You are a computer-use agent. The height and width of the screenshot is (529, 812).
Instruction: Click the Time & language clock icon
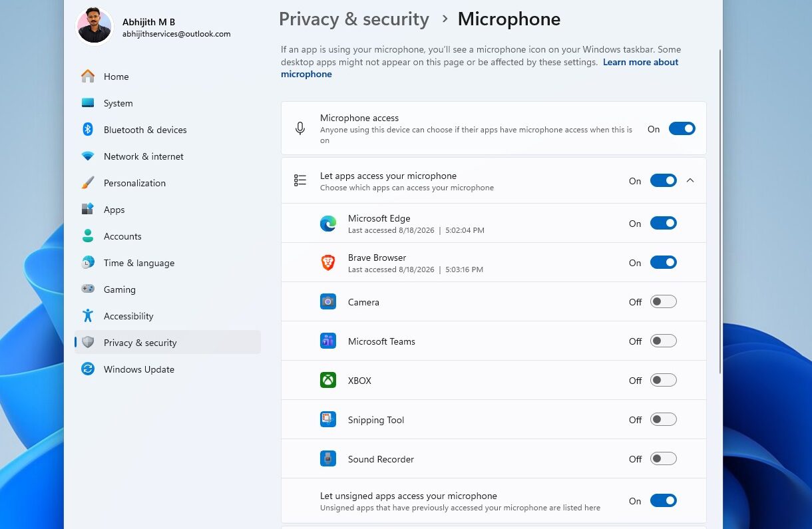click(88, 263)
